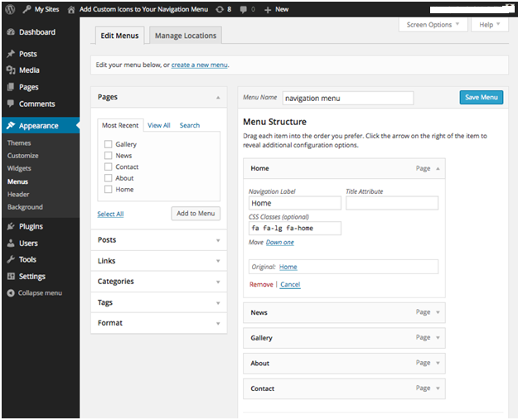The width and height of the screenshot is (518, 420).
Task: Click the Select All link
Action: pos(110,214)
